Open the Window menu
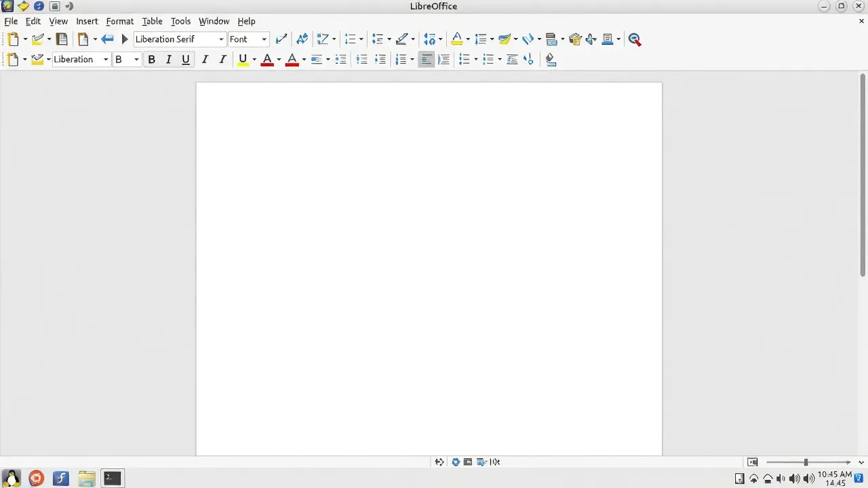Image resolution: width=868 pixels, height=488 pixels. pos(214,21)
